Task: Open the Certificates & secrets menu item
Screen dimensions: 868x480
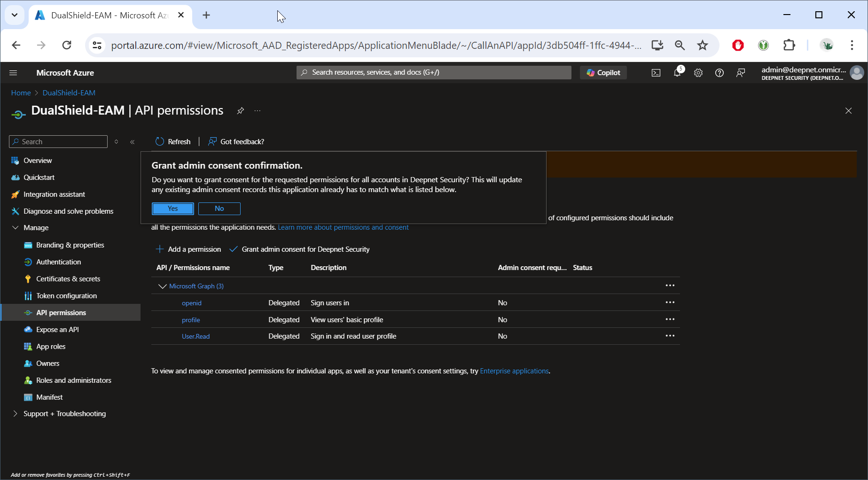Action: pos(68,279)
